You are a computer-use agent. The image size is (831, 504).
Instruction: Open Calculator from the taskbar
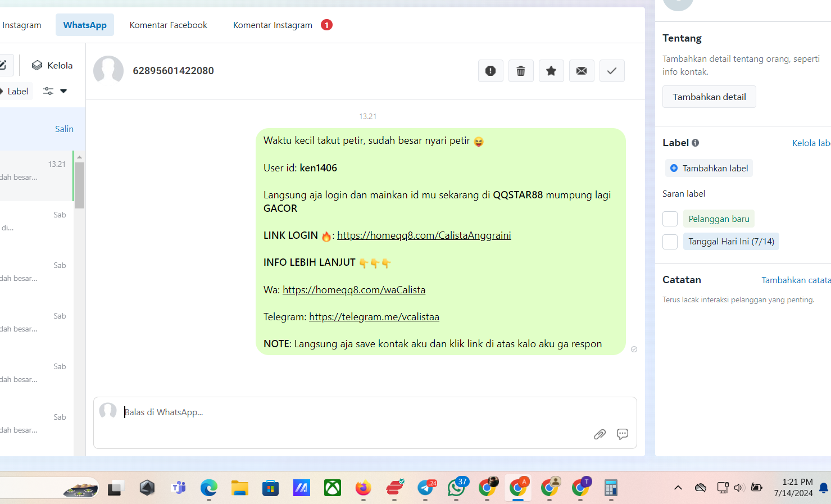click(x=611, y=488)
